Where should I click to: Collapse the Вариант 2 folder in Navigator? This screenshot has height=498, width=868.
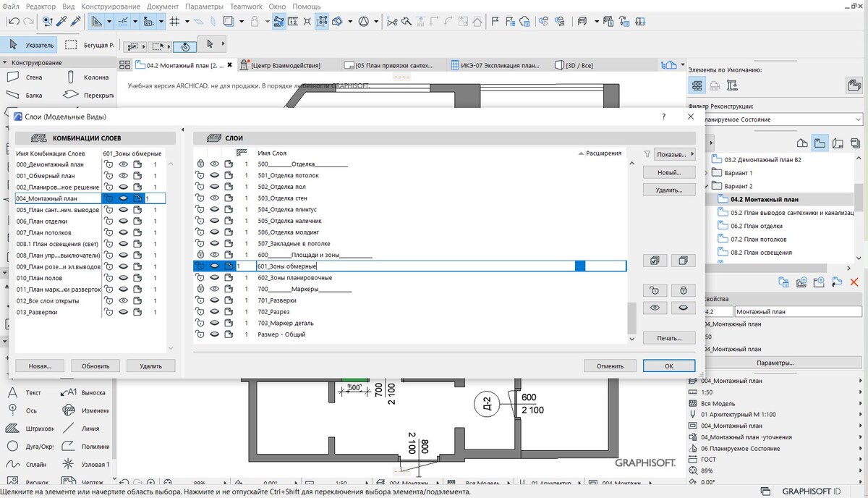point(707,186)
